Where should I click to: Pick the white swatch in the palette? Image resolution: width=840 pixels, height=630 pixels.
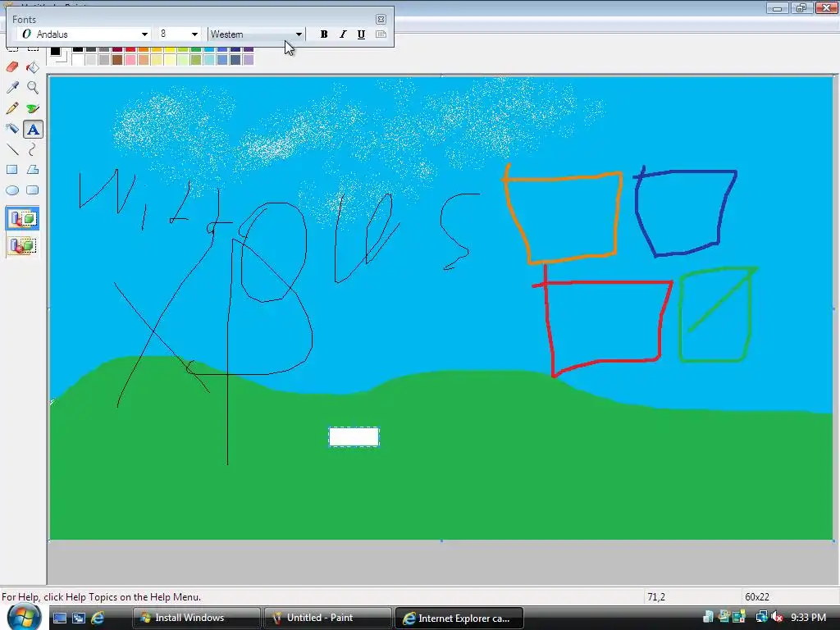tap(78, 59)
